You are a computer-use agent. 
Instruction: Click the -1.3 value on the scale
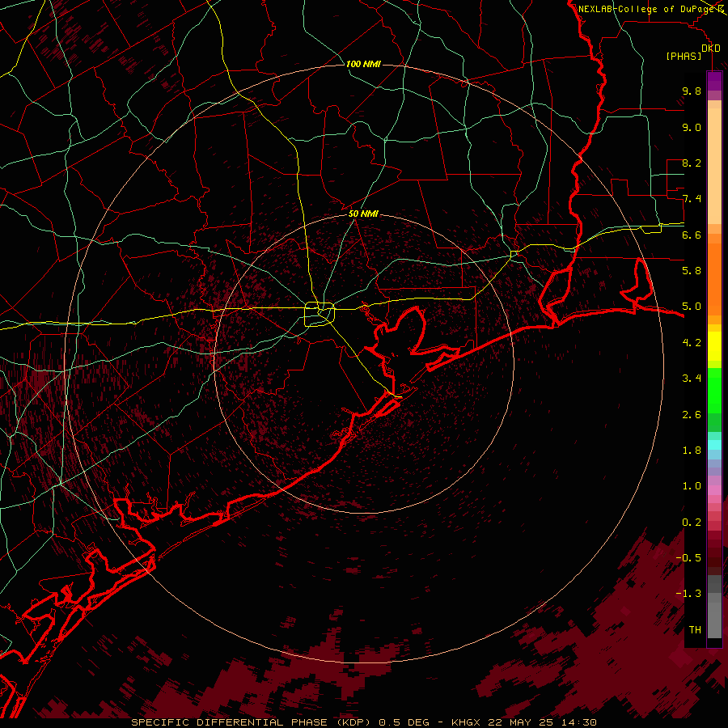coord(688,594)
